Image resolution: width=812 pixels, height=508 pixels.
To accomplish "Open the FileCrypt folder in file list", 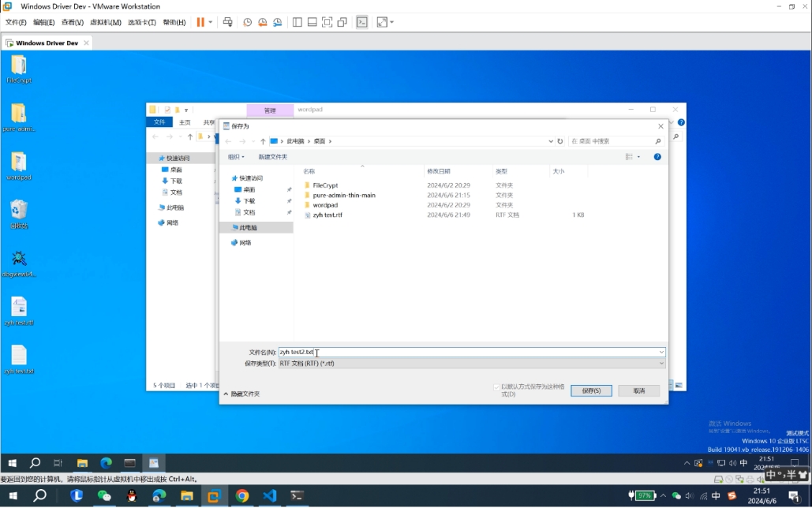I will [x=325, y=185].
